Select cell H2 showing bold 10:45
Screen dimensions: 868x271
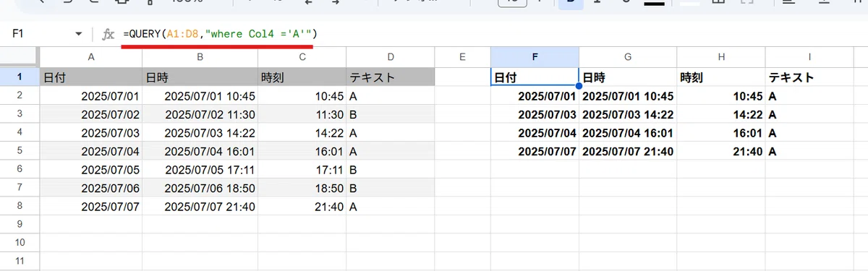point(721,96)
